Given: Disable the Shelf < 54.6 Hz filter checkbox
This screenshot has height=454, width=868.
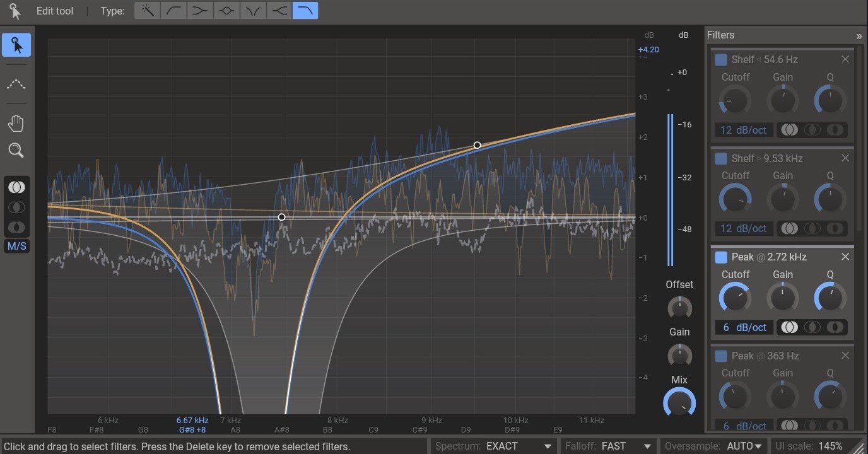Looking at the screenshot, I should pyautogui.click(x=721, y=59).
